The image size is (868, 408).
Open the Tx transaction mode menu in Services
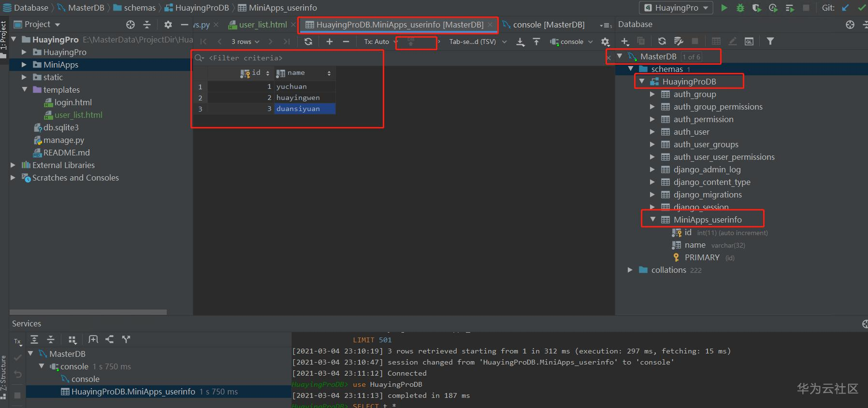click(x=18, y=342)
